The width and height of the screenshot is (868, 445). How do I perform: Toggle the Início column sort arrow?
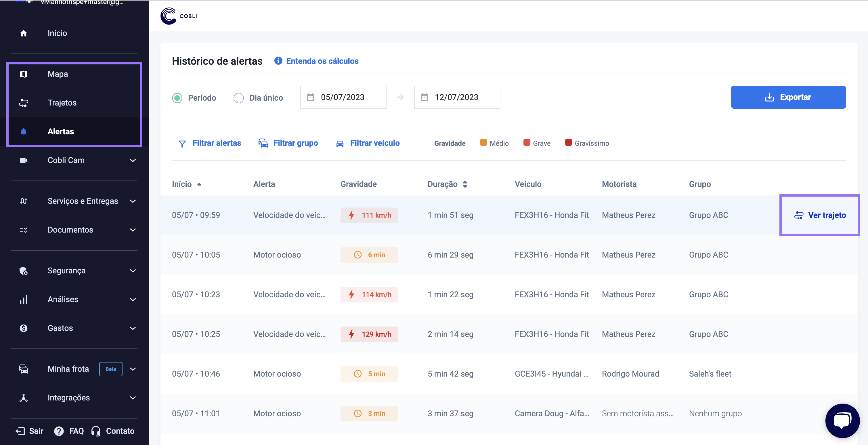pyautogui.click(x=199, y=184)
